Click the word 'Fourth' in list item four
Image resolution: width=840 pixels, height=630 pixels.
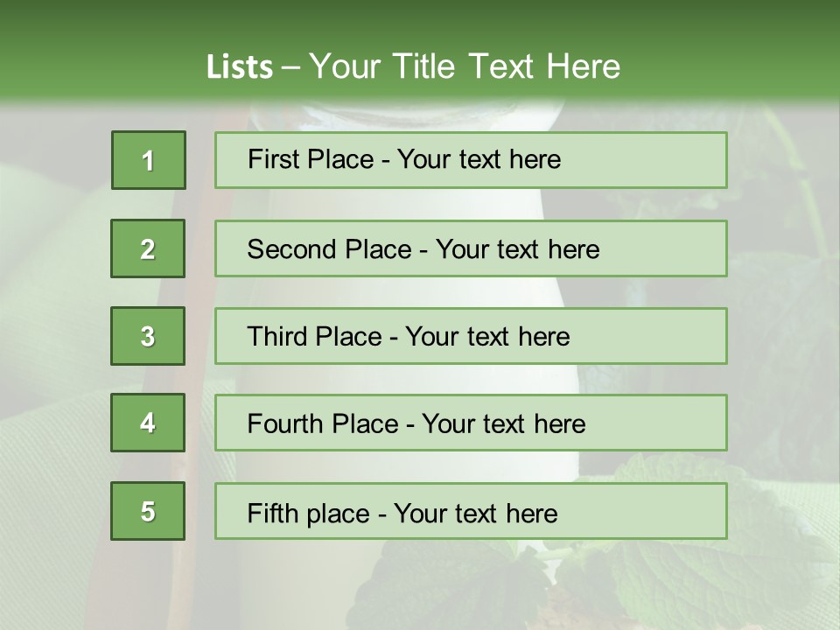(x=283, y=423)
